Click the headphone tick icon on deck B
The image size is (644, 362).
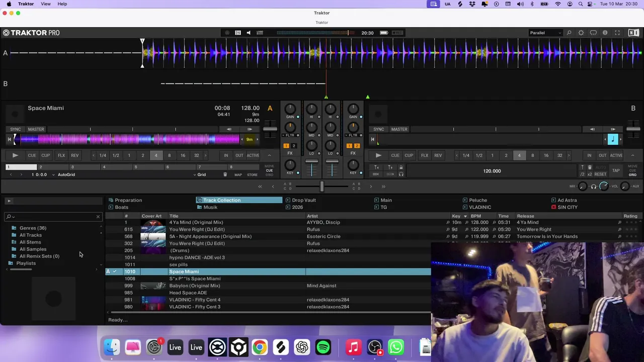[x=401, y=174]
